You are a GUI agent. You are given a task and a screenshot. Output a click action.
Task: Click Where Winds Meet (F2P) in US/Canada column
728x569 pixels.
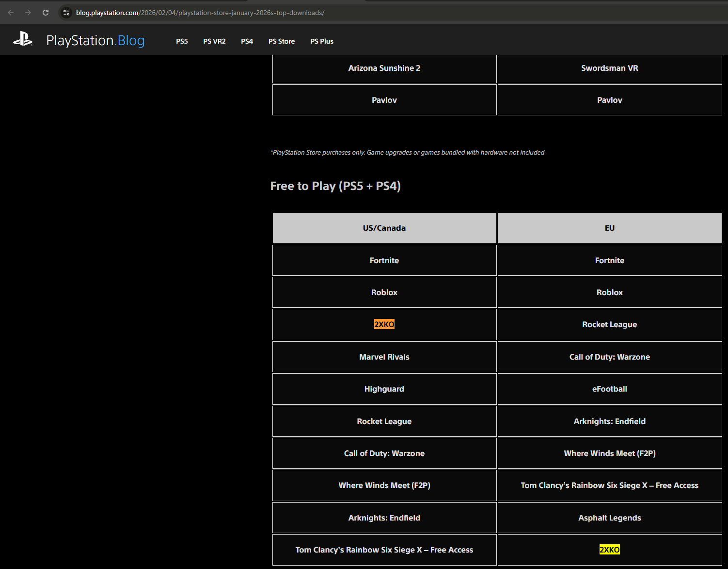[384, 485]
